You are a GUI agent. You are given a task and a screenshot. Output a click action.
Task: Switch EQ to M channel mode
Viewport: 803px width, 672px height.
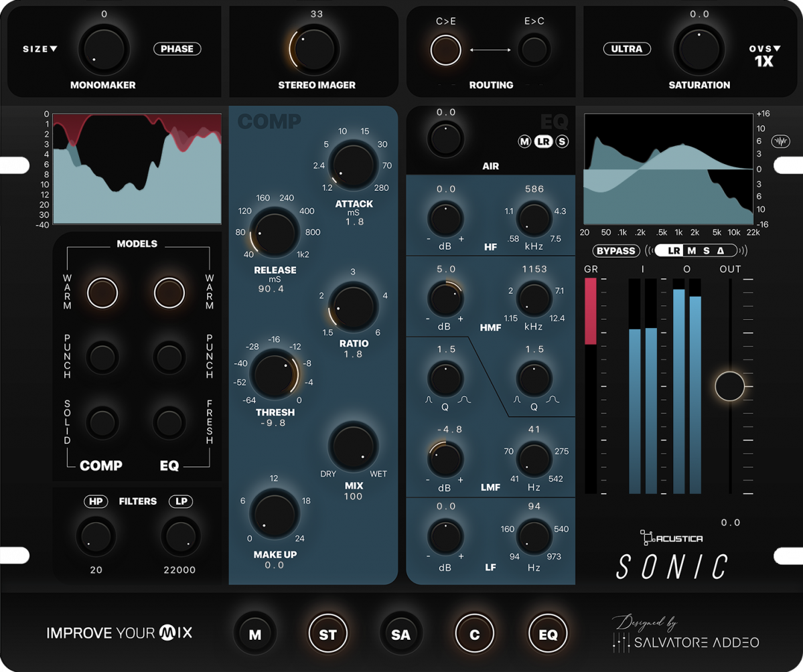[x=524, y=142]
